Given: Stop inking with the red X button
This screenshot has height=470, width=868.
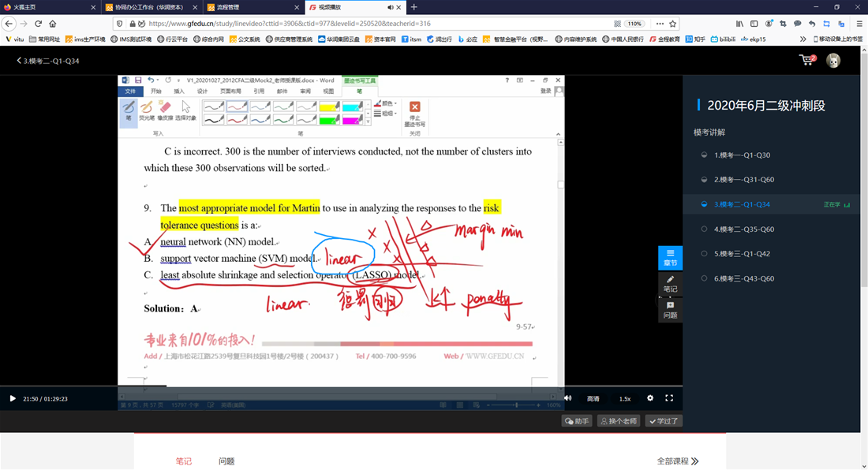Looking at the screenshot, I should (x=414, y=114).
